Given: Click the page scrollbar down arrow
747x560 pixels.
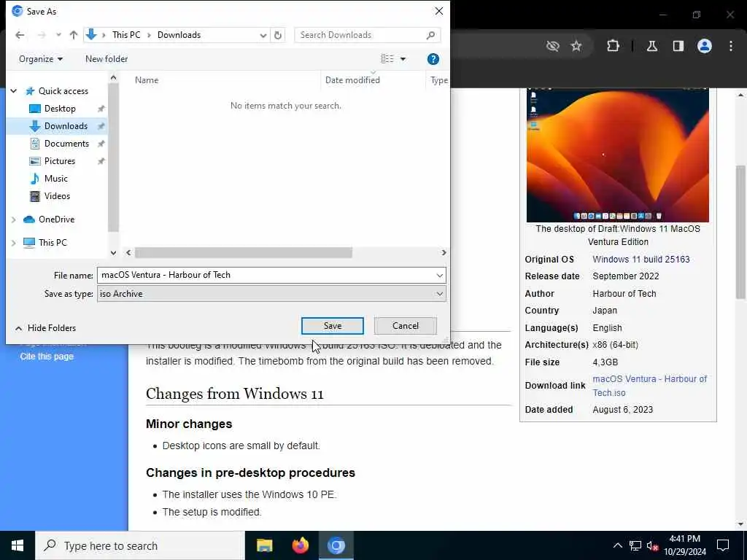Looking at the screenshot, I should [740, 525].
